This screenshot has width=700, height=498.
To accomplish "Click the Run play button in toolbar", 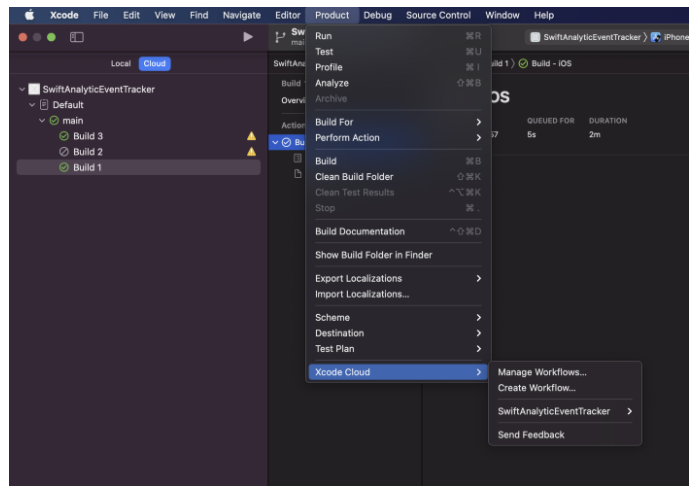I will [248, 37].
